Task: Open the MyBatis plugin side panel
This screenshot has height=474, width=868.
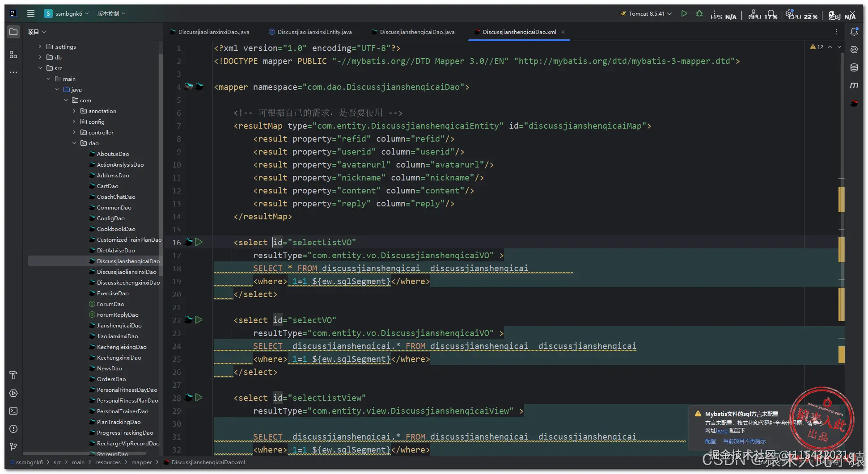Action: [854, 103]
